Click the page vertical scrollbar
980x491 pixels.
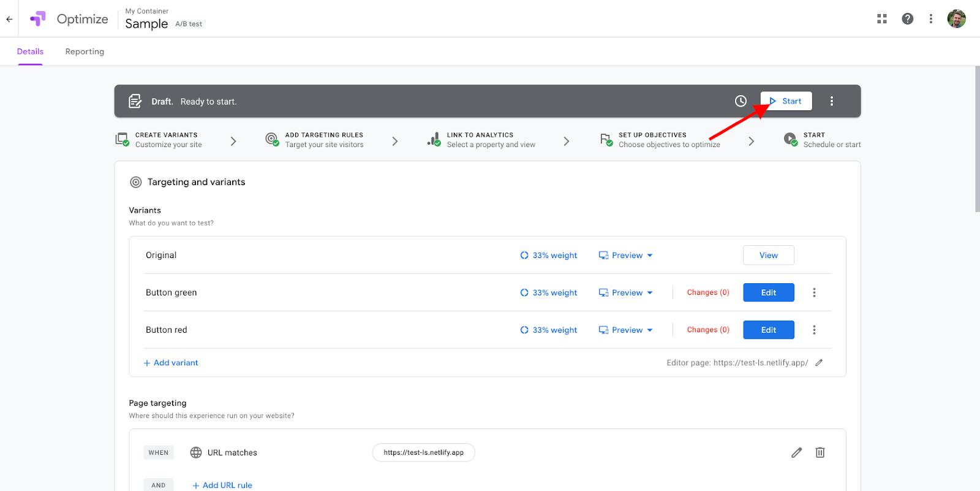click(977, 139)
